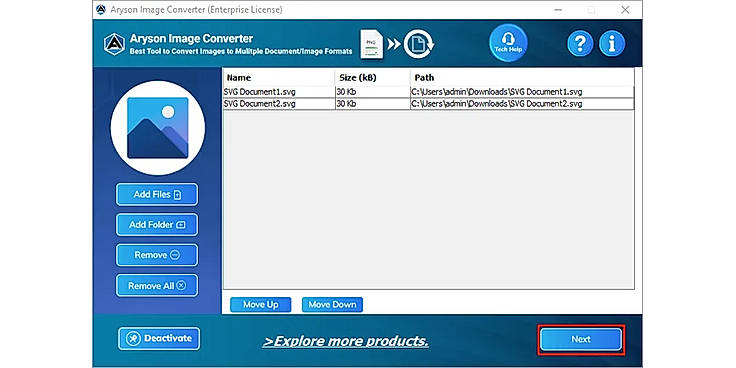
Task: Click the Add Files button
Action: [157, 194]
